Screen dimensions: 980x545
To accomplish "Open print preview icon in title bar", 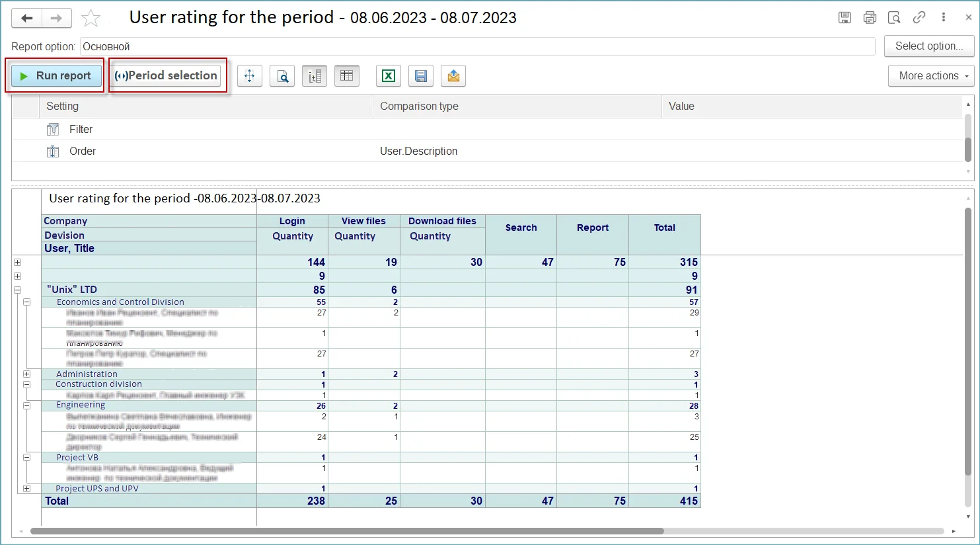I will [x=894, y=18].
